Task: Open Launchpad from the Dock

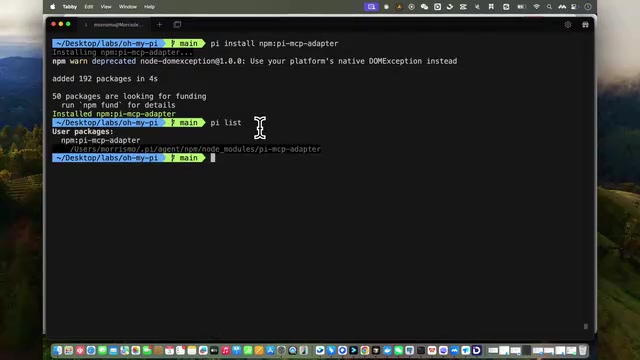Action: click(68, 350)
